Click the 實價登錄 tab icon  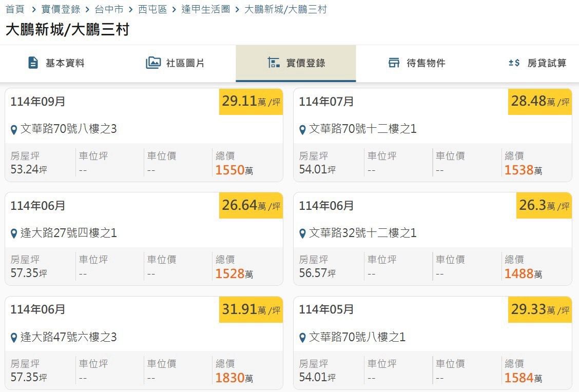point(274,63)
